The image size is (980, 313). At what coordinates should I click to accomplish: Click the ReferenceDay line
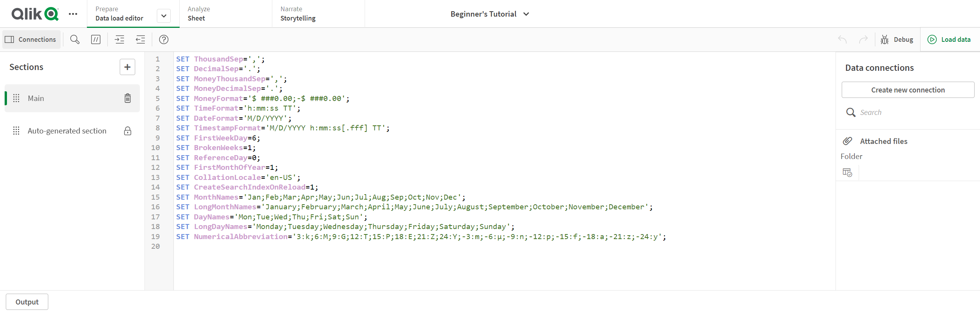(x=218, y=158)
